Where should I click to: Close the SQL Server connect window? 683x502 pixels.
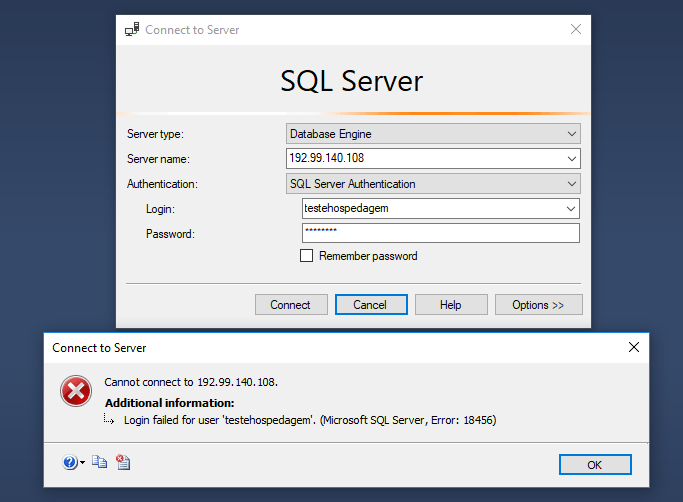click(x=576, y=29)
